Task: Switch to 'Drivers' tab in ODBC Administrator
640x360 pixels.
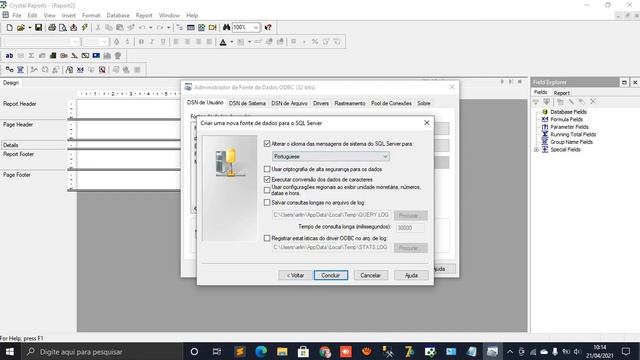Action: point(321,103)
